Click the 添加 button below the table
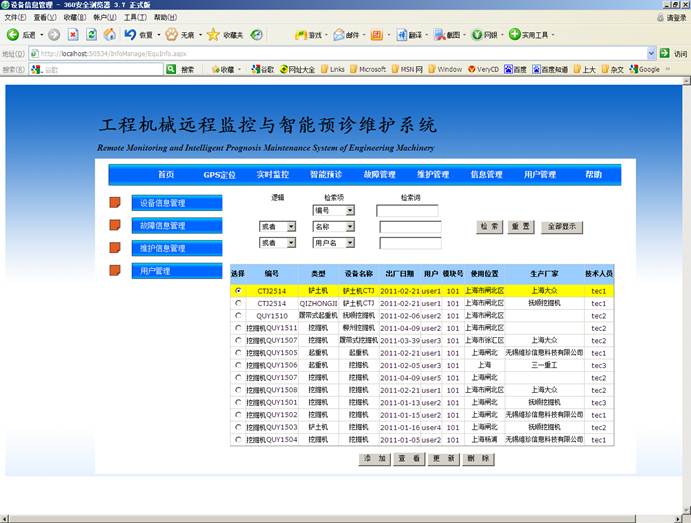 point(375,459)
